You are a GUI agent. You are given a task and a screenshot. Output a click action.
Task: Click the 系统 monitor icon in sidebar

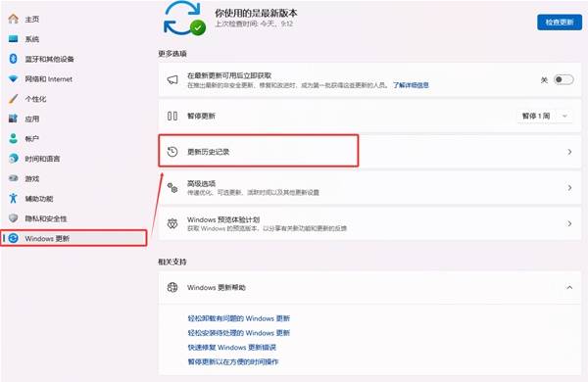click(x=13, y=38)
